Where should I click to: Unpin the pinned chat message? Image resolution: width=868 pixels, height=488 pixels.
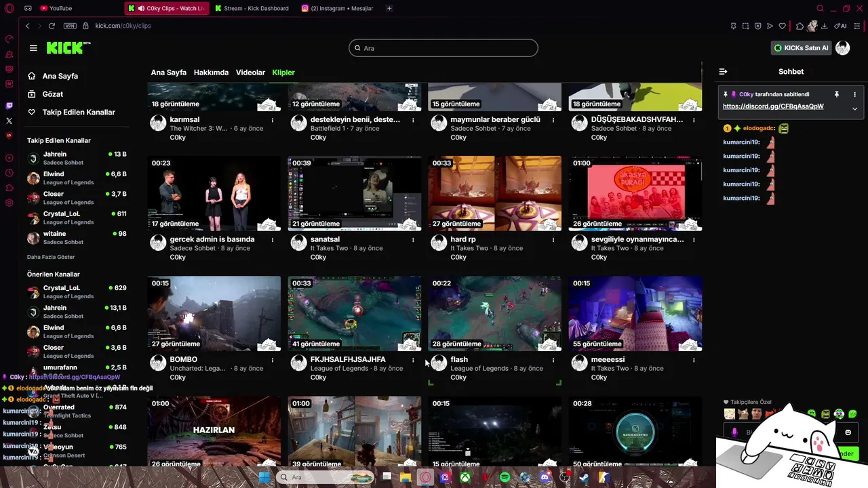[x=837, y=94]
